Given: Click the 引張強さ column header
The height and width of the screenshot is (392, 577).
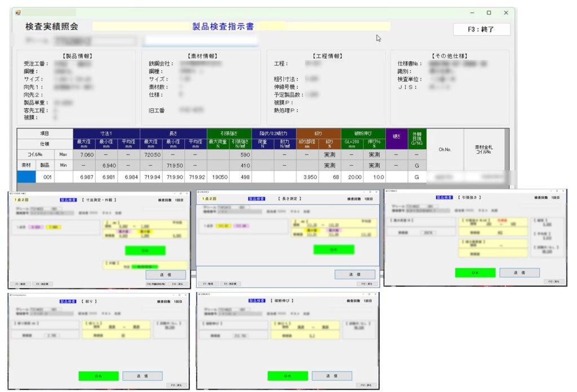Looking at the screenshot, I should pyautogui.click(x=229, y=133).
